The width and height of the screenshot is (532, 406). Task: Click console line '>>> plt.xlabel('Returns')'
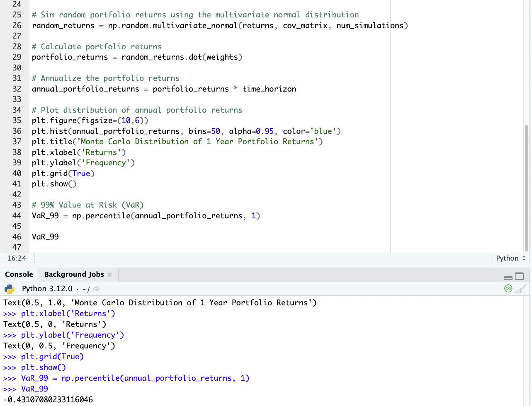click(x=59, y=314)
